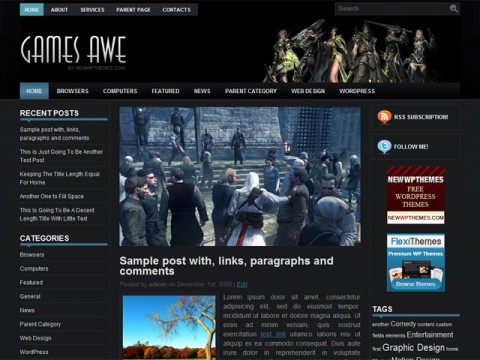Image resolution: width=480 pixels, height=360 pixels.
Task: Select the WordPress category tab
Action: pos(357,91)
